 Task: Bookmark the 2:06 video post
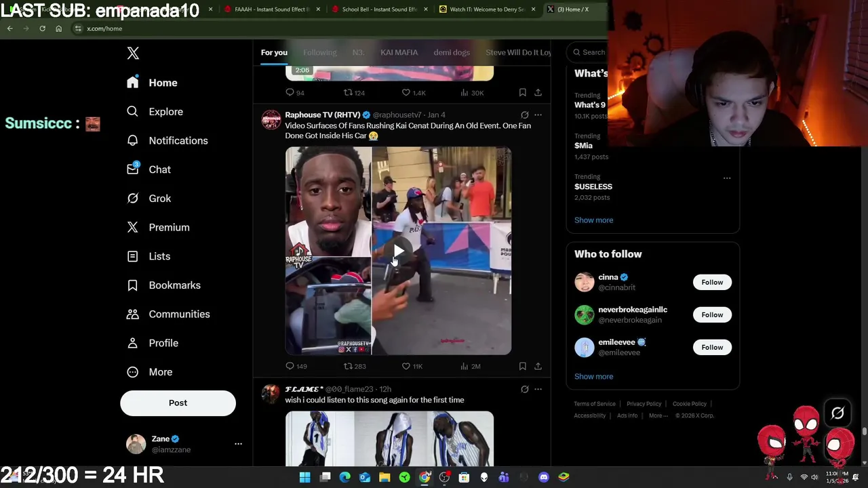point(522,93)
